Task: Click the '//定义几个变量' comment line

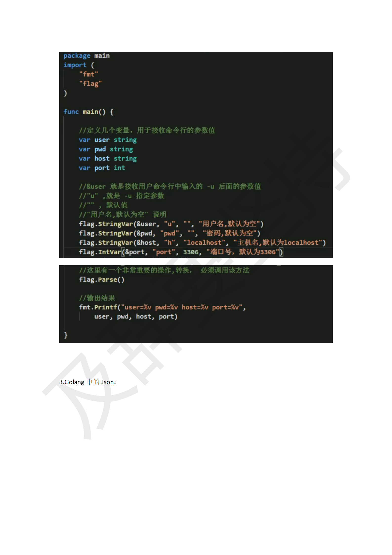Action: pyautogui.click(x=147, y=130)
